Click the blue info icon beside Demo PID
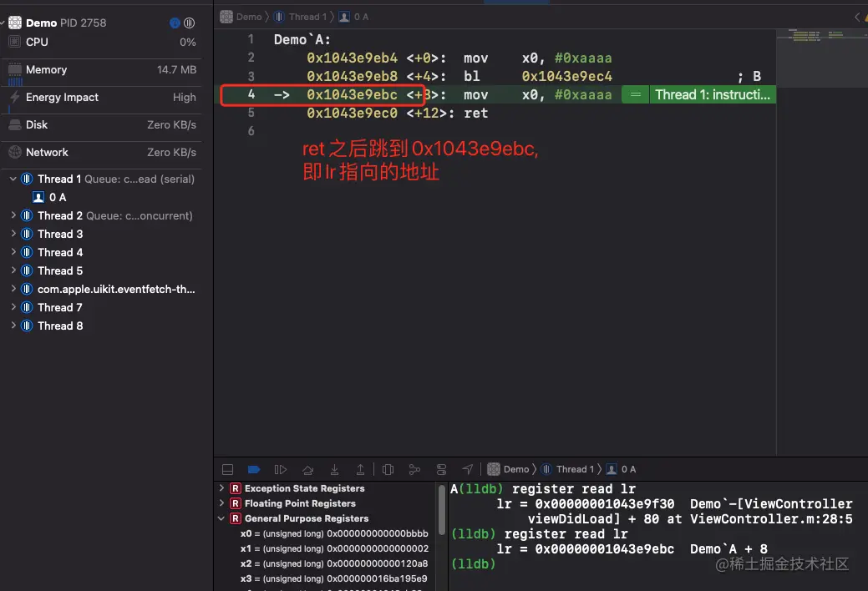This screenshot has height=591, width=868. 175,23
